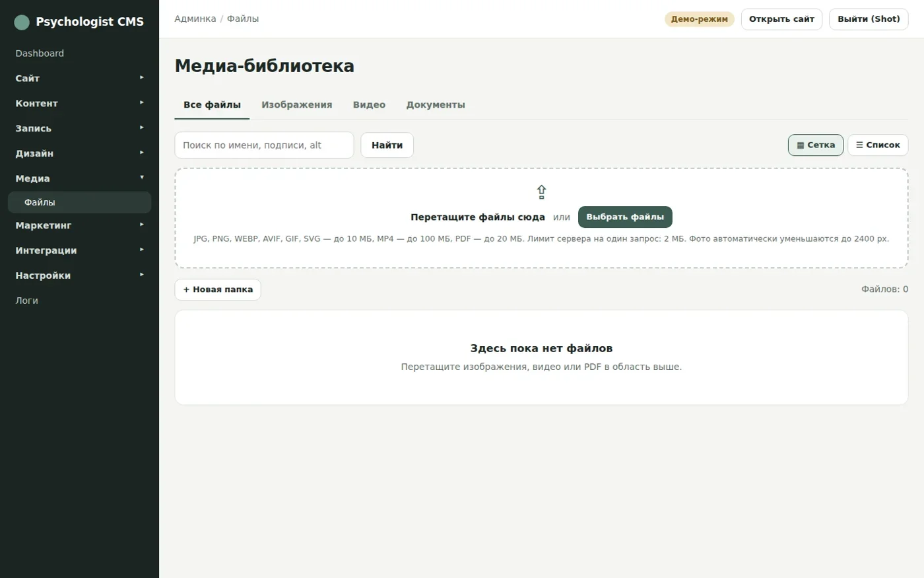924x578 pixels.
Task: Click the Найти search button
Action: 387,145
